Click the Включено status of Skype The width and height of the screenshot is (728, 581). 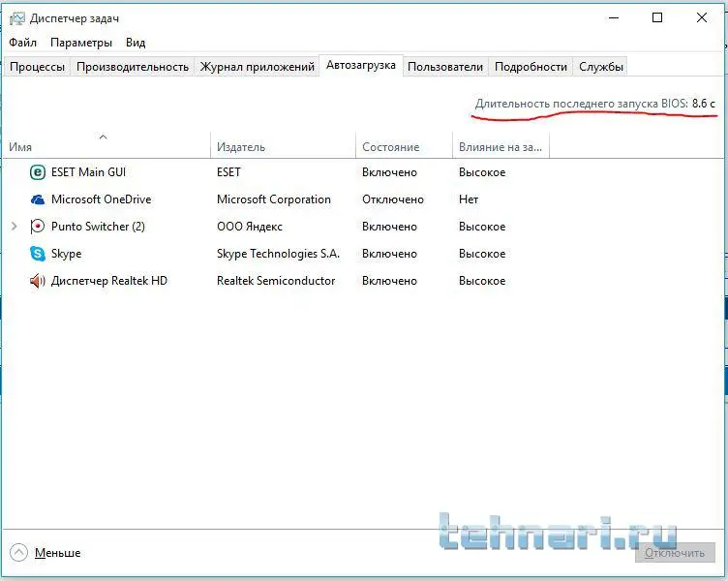(389, 254)
